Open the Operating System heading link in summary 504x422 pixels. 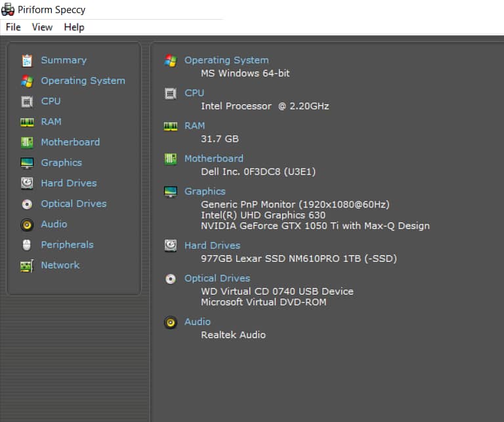click(226, 60)
